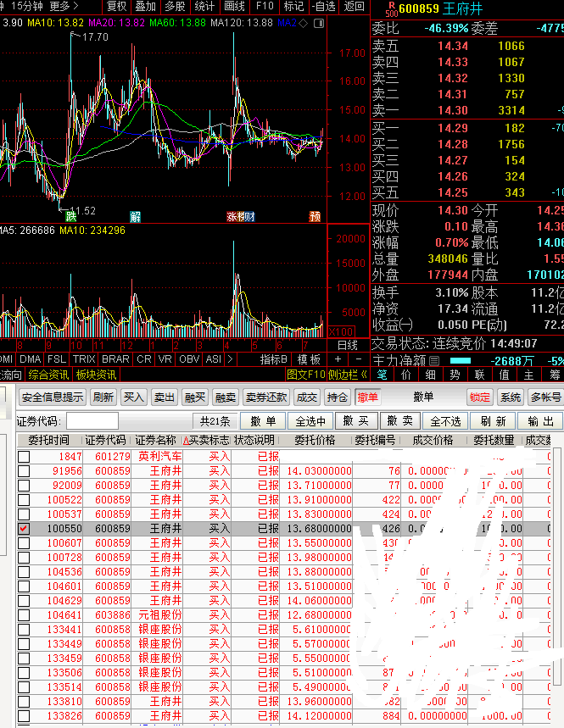The height and width of the screenshot is (728, 564).
Task: Open the 指标B indicator menu
Action: (x=273, y=358)
